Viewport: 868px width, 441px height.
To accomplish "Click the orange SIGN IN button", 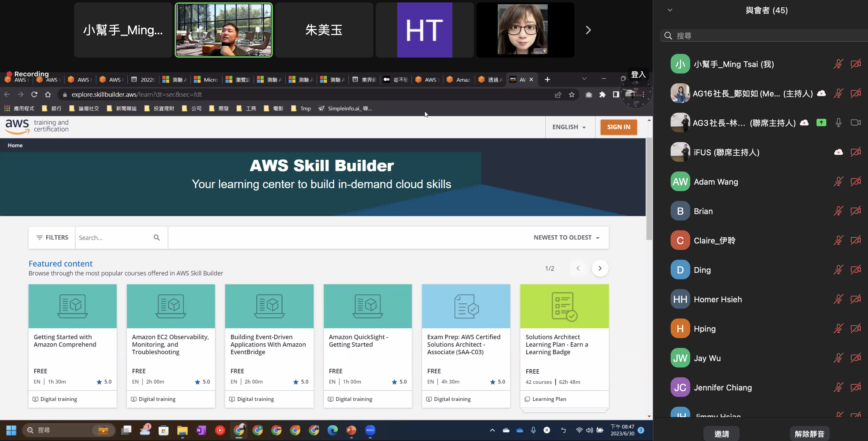I will tap(618, 127).
